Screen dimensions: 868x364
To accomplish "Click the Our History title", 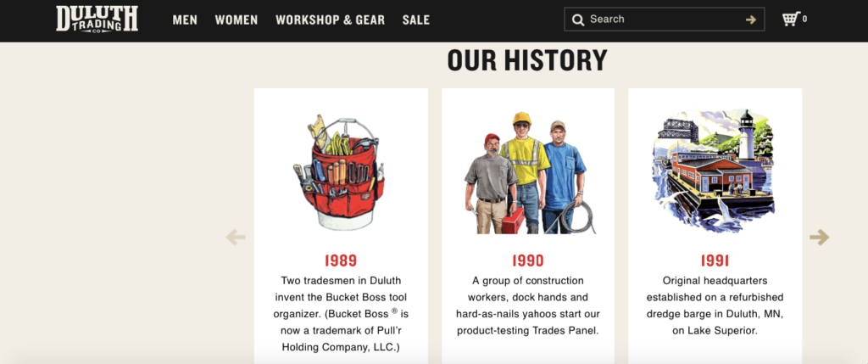I will [527, 60].
